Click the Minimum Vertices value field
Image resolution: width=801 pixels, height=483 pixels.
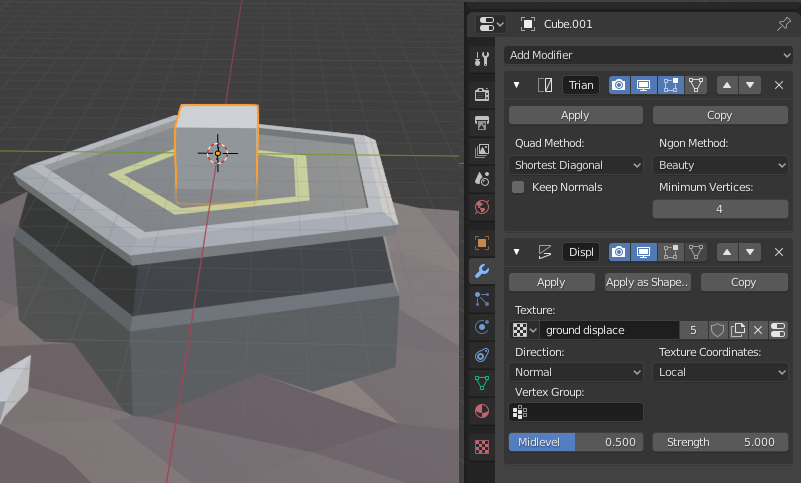coord(720,209)
